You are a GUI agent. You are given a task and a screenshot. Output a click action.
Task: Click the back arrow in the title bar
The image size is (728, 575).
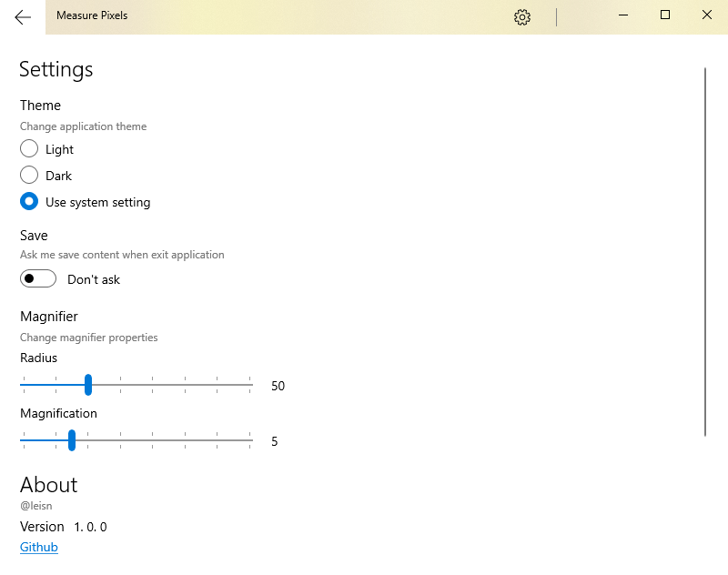click(23, 17)
